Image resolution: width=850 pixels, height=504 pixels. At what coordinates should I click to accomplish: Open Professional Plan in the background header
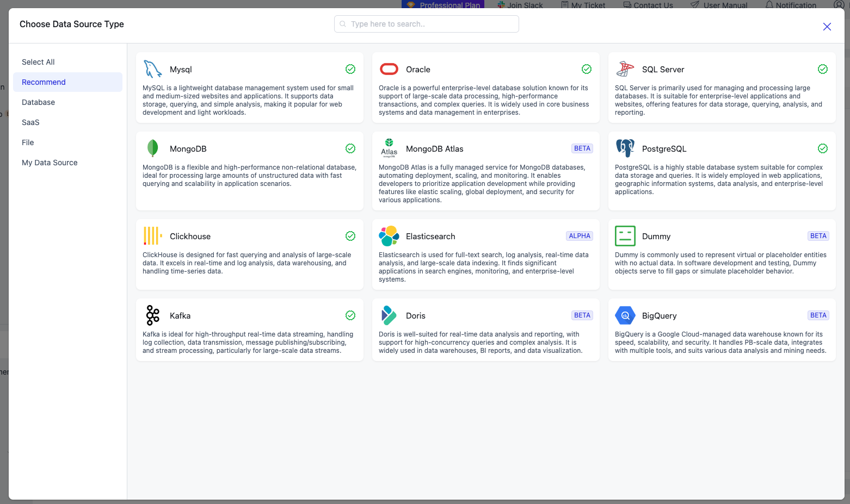[443, 4]
